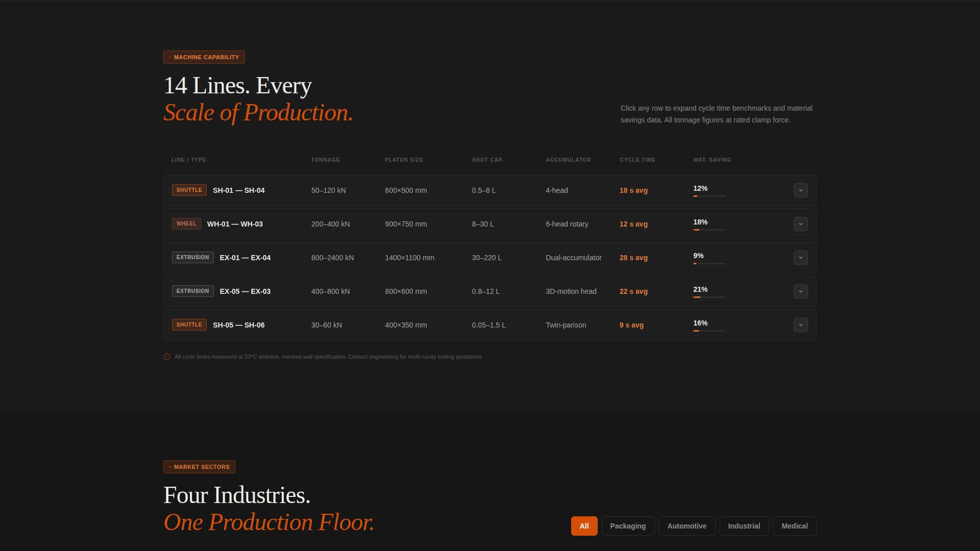Screen dimensions: 980x551
Task: Click the EXTRUSION badge on EX-01 row
Action: pos(192,257)
